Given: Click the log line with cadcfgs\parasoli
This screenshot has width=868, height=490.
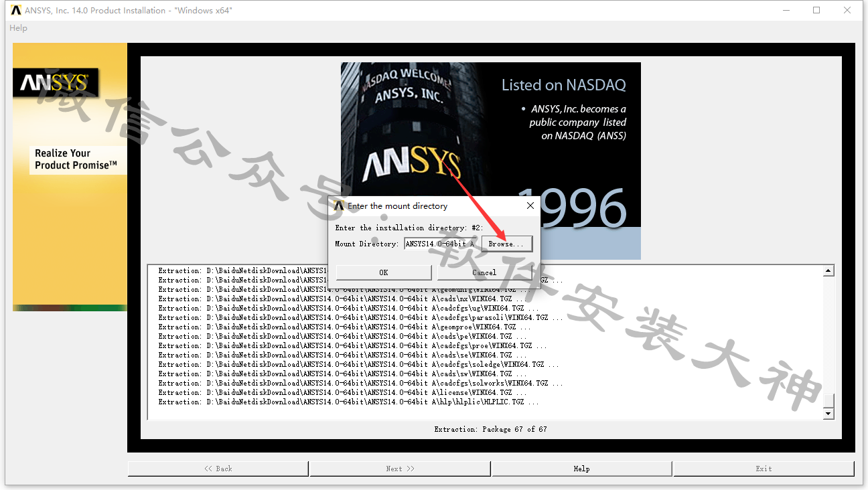Looking at the screenshot, I should [360, 318].
